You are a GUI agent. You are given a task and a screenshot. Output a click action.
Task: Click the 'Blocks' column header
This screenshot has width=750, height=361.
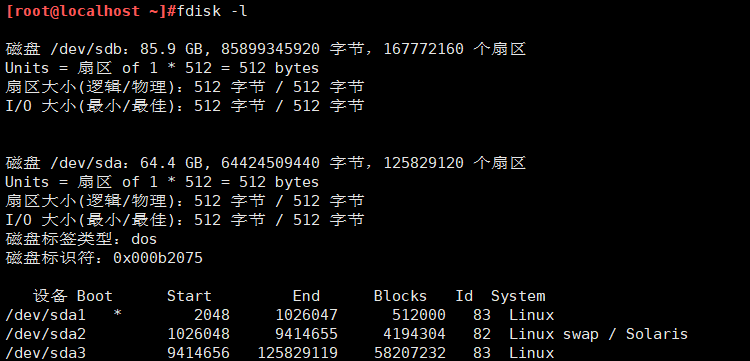point(400,296)
